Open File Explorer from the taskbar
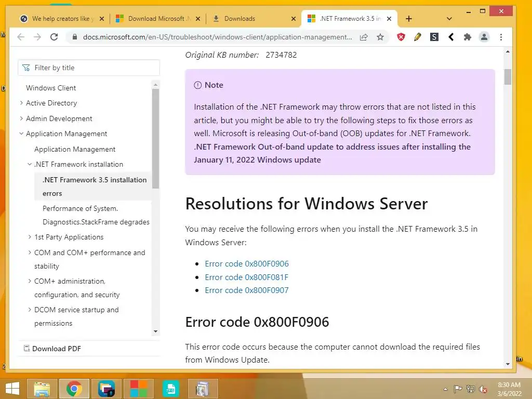This screenshot has height=399, width=532. [x=42, y=389]
